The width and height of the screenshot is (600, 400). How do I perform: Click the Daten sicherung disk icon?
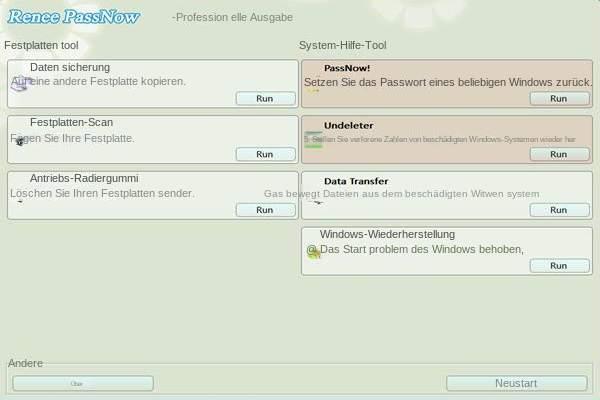20,83
